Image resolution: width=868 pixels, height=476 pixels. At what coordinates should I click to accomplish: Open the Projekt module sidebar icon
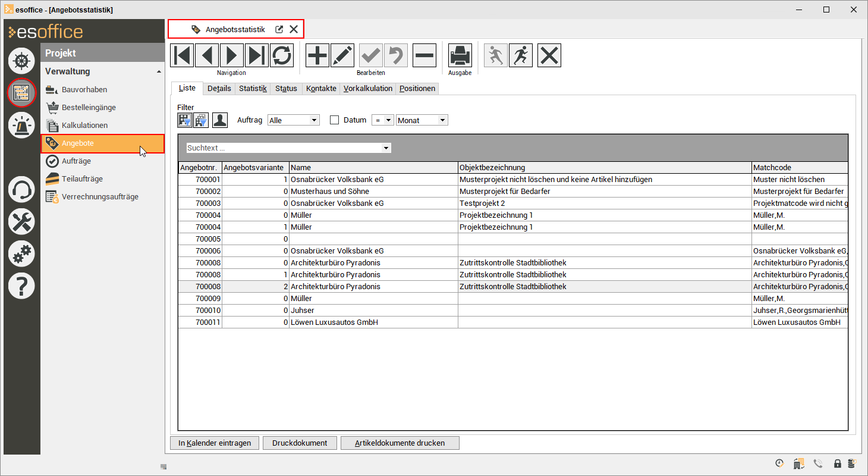pos(22,92)
